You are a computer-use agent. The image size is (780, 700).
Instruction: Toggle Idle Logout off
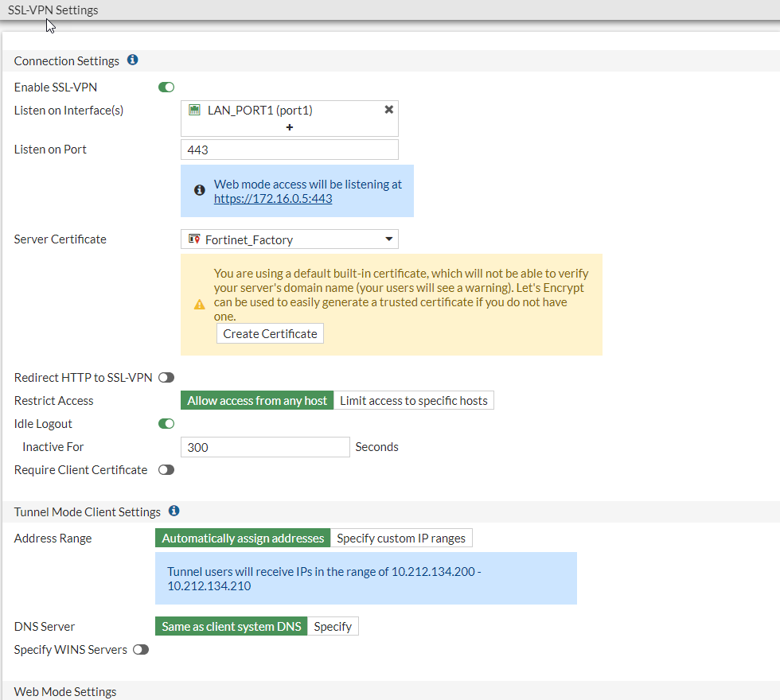pos(166,424)
